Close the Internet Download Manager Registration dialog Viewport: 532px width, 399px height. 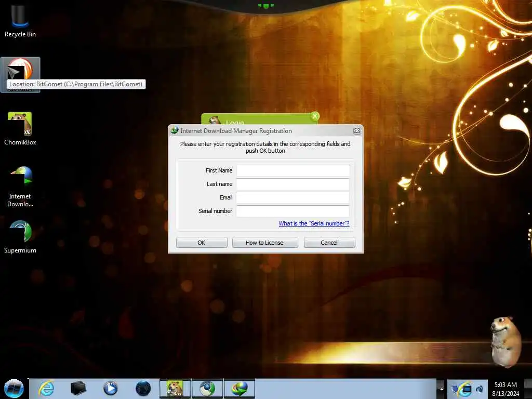pyautogui.click(x=357, y=130)
